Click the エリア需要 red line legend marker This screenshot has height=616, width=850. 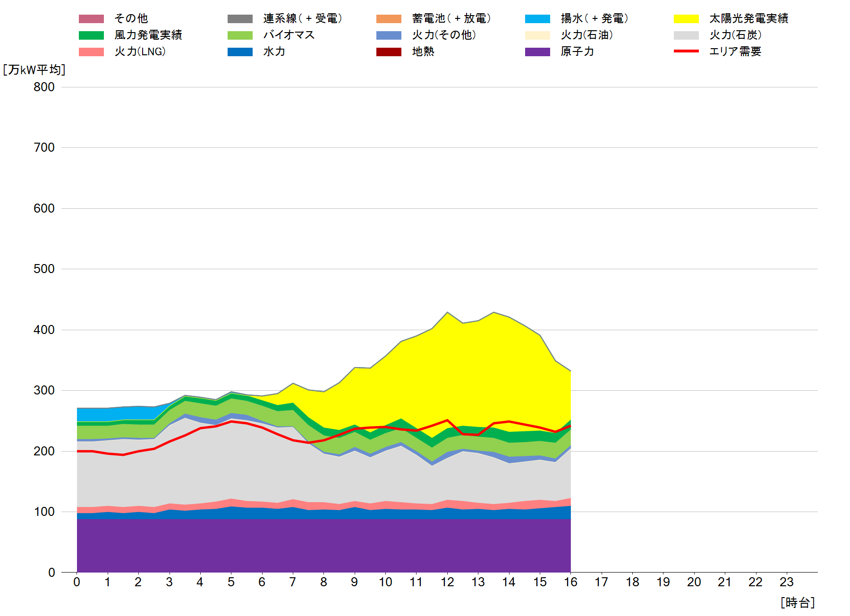[x=686, y=51]
